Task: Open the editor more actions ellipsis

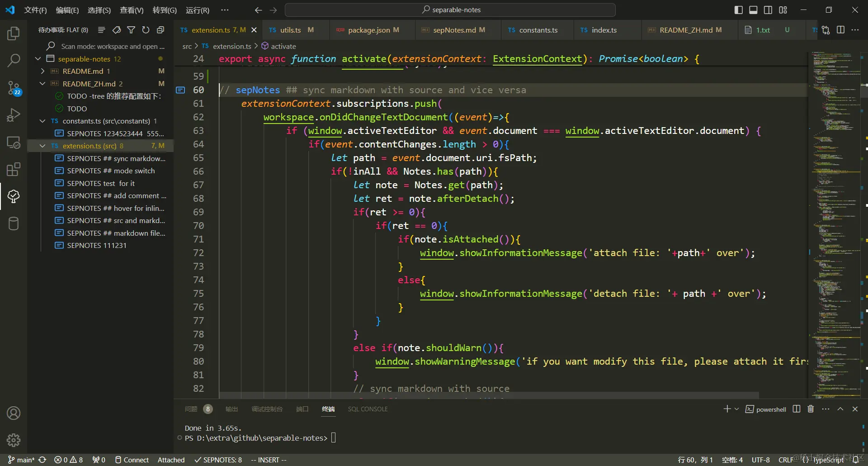Action: [x=855, y=30]
